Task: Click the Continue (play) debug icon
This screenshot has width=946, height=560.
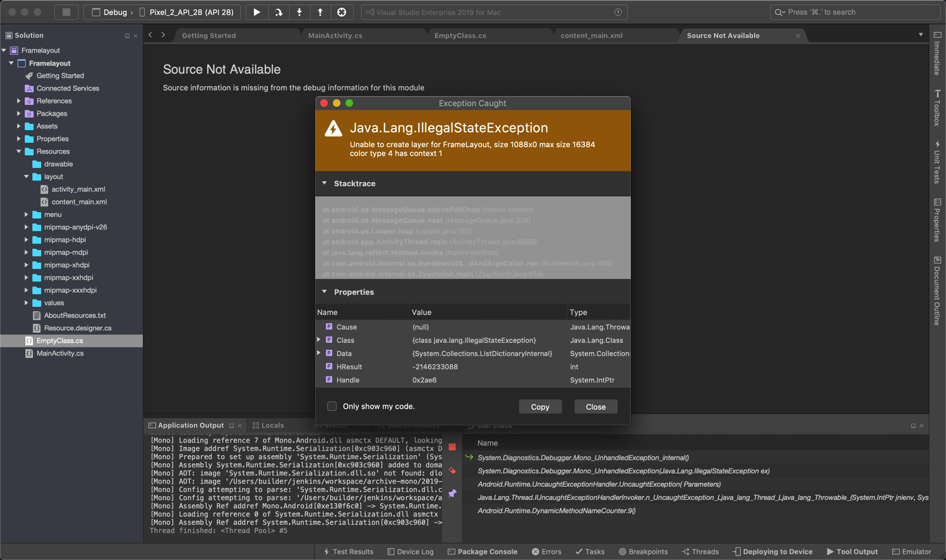Action: 256,12
